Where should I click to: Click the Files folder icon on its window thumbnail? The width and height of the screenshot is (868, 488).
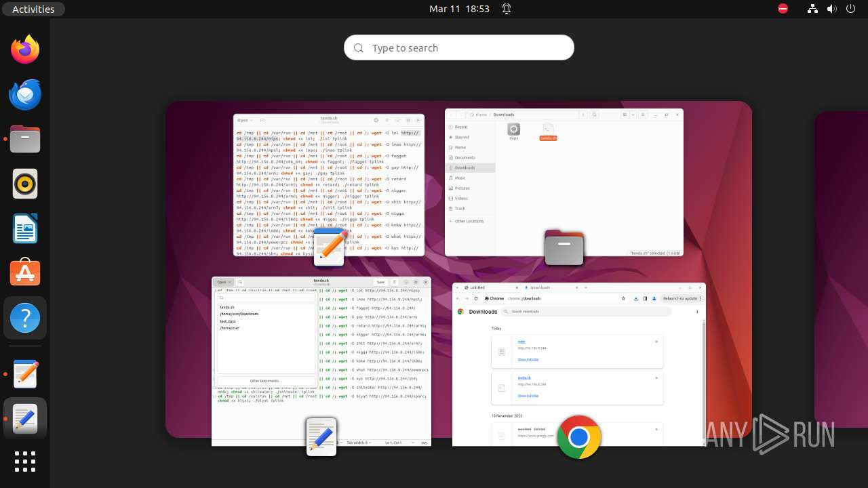(564, 247)
